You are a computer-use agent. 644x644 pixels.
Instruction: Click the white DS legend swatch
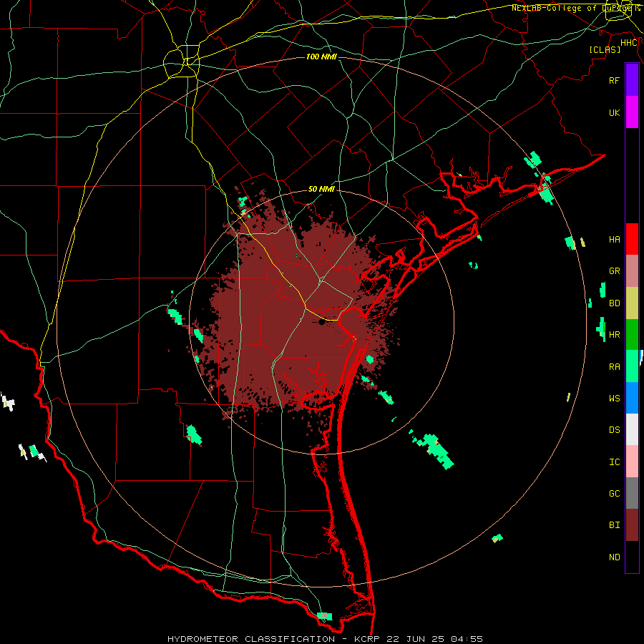(632, 429)
